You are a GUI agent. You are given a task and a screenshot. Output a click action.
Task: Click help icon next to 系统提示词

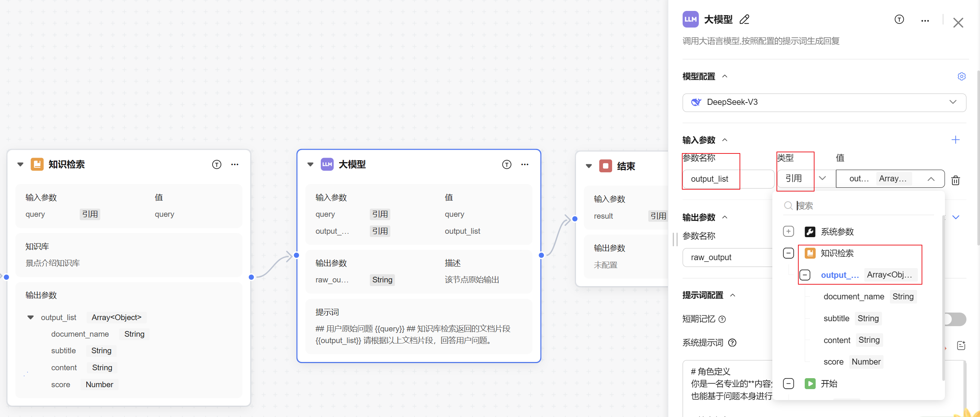click(x=732, y=343)
